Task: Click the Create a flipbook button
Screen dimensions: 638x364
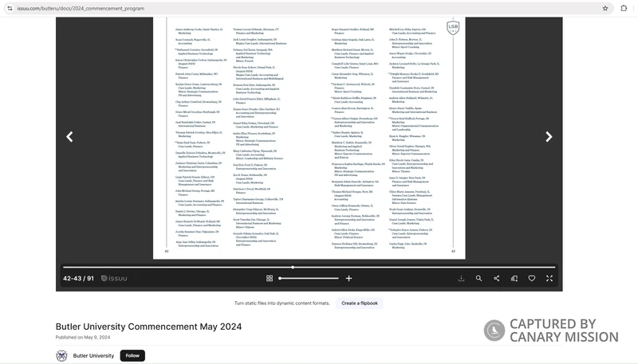Action: click(359, 303)
